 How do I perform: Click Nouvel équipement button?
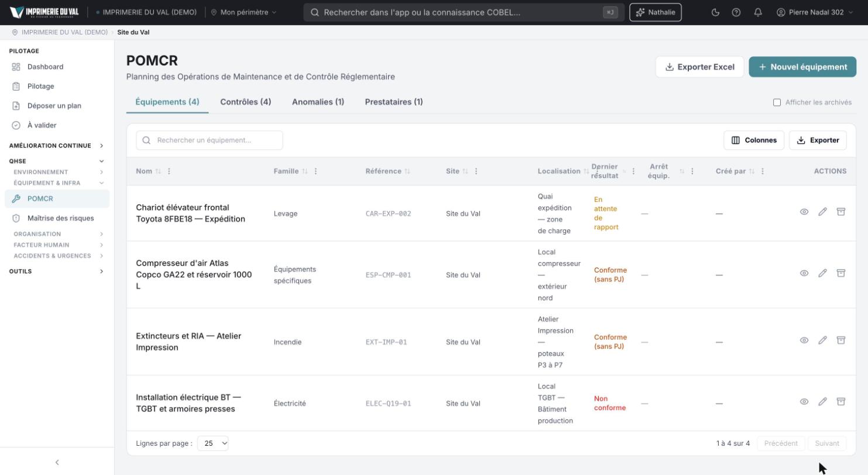(x=802, y=67)
